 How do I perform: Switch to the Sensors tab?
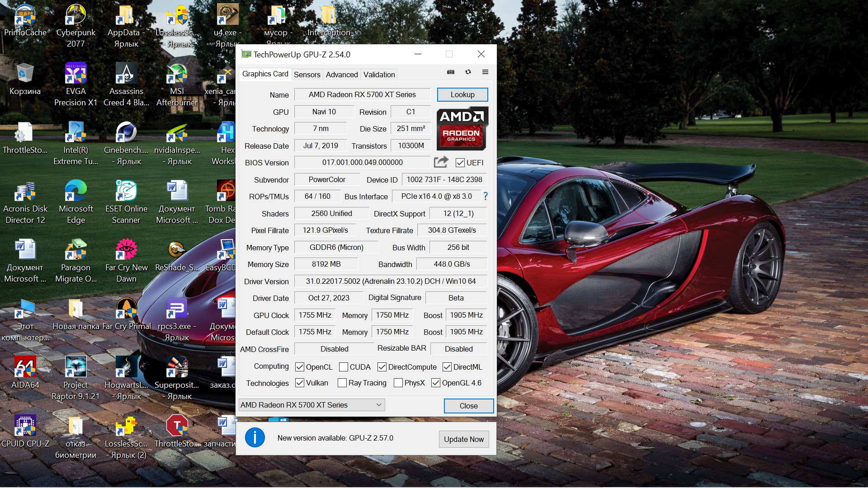[x=307, y=75]
